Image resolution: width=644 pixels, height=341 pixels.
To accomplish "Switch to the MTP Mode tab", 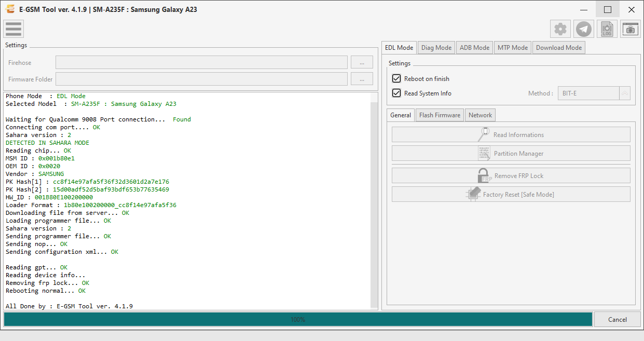I will (513, 47).
